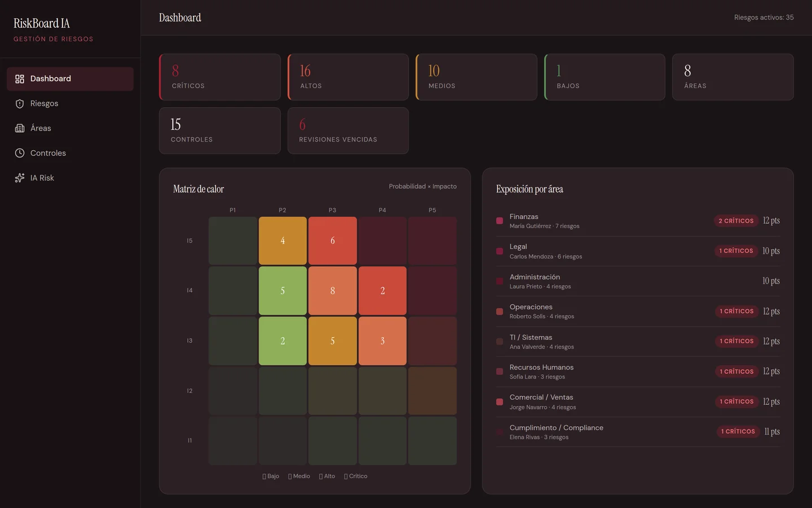Viewport: 812px width, 508px height.
Task: Click the Medio legend entry
Action: click(299, 476)
